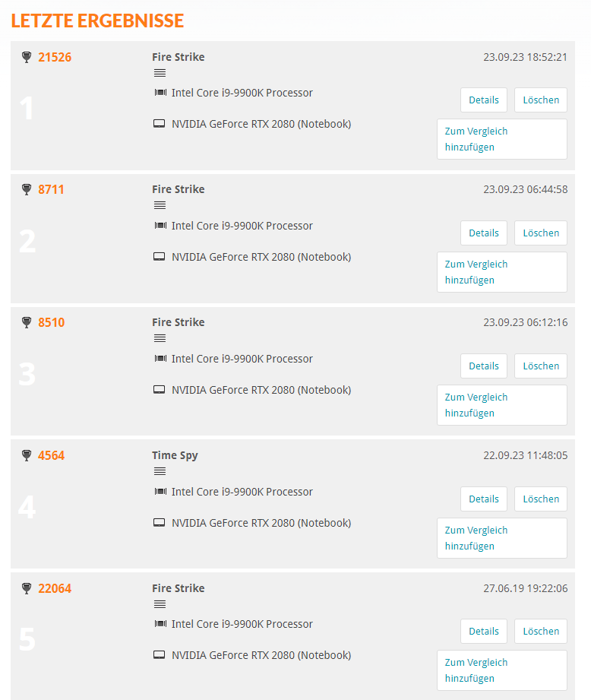Select the Time Spy benchmark title

(175, 455)
